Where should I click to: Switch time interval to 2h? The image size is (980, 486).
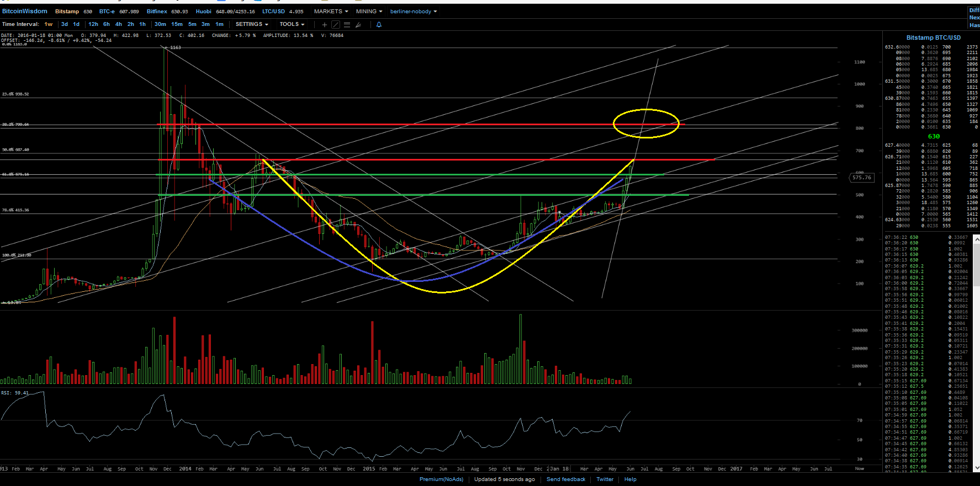point(131,24)
